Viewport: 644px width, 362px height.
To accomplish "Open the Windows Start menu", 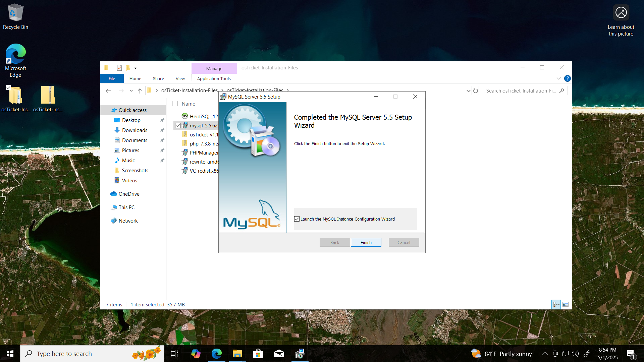I will (10, 354).
